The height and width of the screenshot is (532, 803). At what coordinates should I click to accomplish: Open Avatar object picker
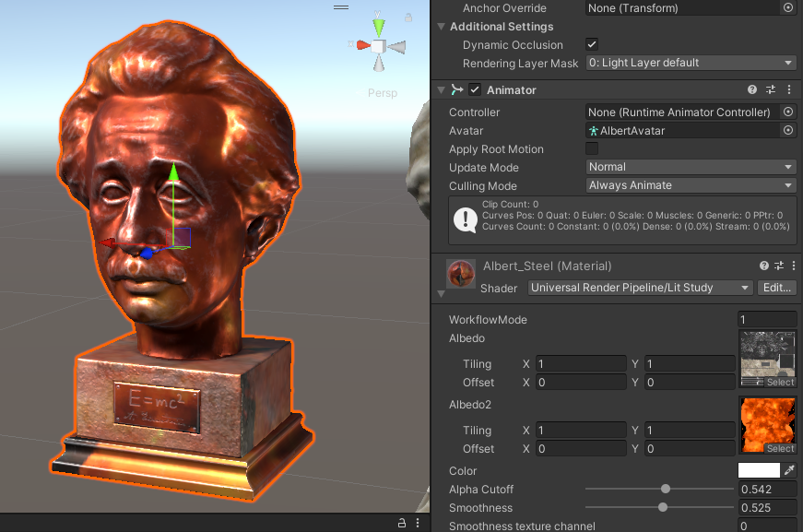(788, 131)
